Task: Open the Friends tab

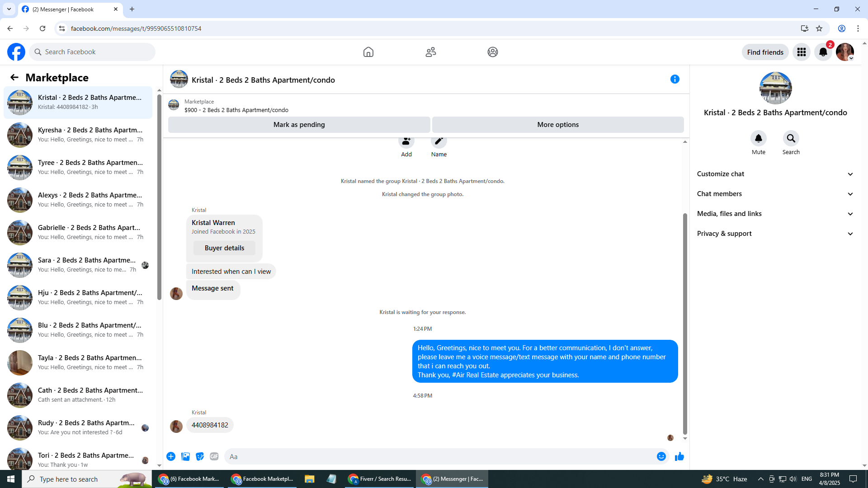Action: 430,52
